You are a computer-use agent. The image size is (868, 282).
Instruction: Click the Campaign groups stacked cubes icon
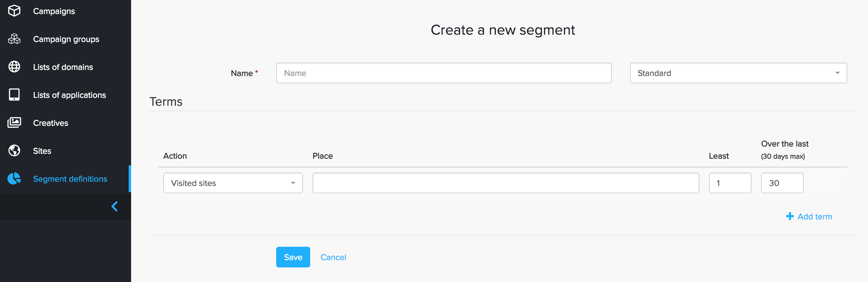(x=14, y=39)
